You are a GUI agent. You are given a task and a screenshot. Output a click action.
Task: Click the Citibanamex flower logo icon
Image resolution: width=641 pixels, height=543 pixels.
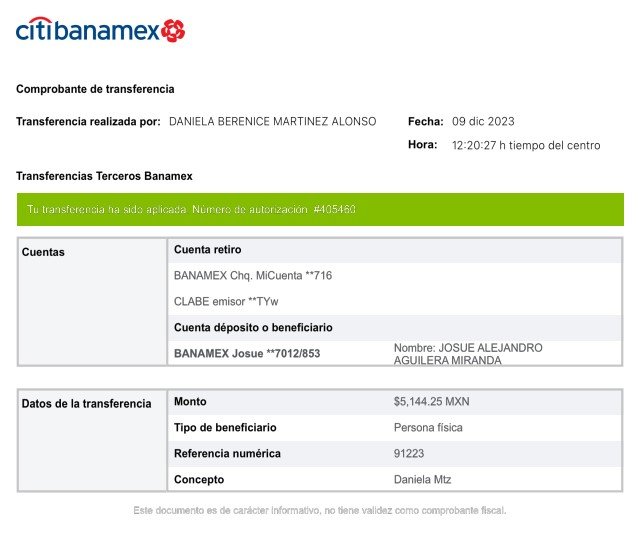pos(173,31)
